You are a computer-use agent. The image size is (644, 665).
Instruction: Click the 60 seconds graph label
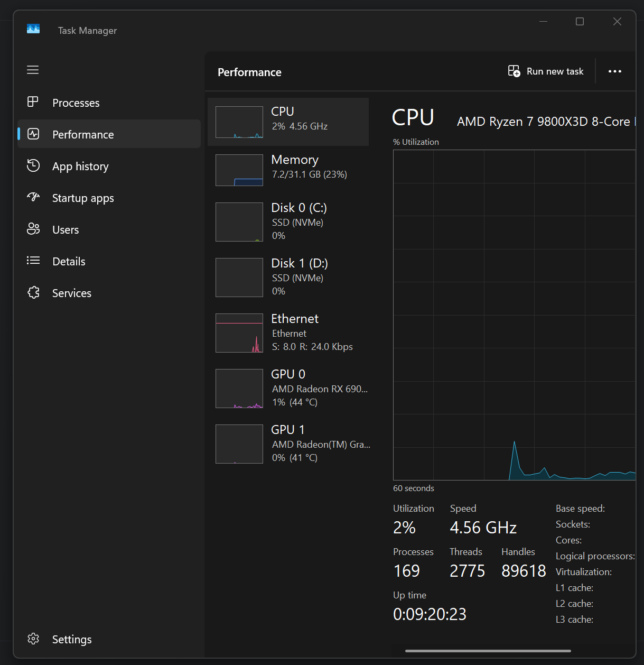(x=414, y=488)
